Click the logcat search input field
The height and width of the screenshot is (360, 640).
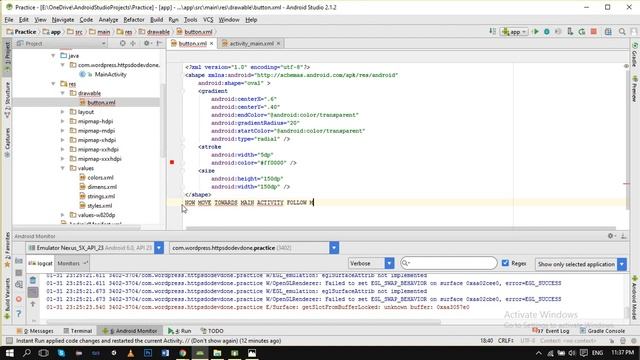(x=449, y=263)
